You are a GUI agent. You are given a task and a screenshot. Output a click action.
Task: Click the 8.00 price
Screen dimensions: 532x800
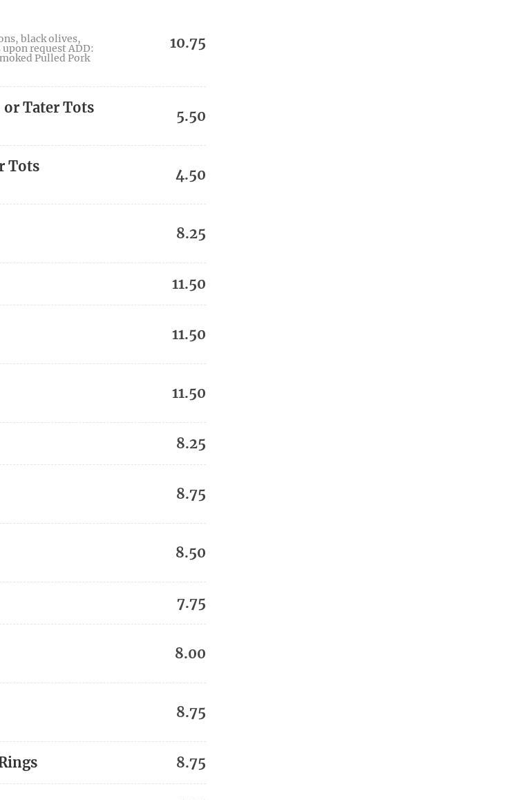tap(190, 654)
